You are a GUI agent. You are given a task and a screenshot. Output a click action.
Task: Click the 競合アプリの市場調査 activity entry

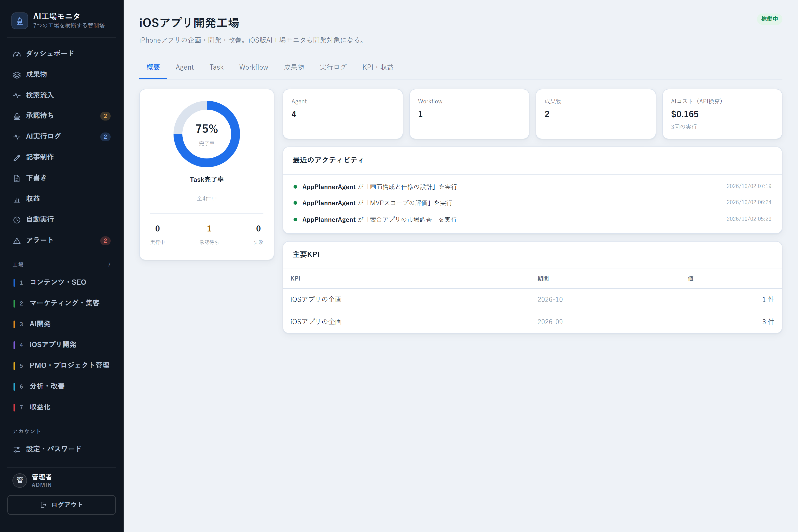coord(532,220)
